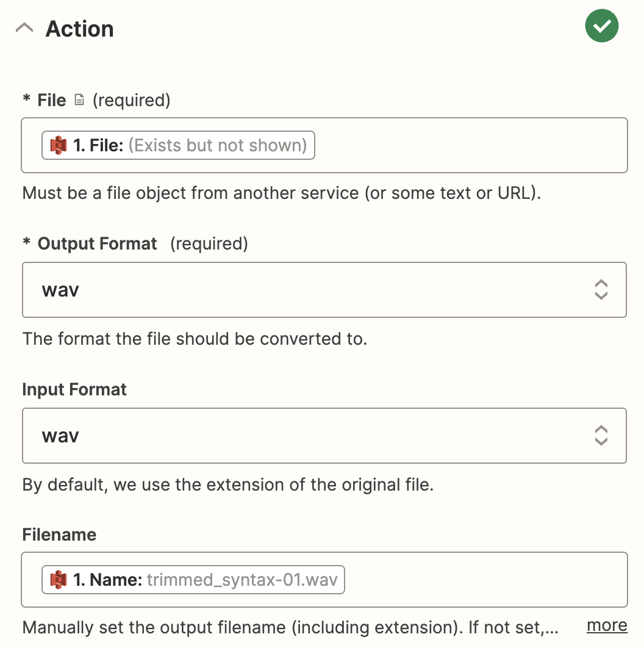
Task: Collapse the Action section chevron
Action: [x=24, y=29]
